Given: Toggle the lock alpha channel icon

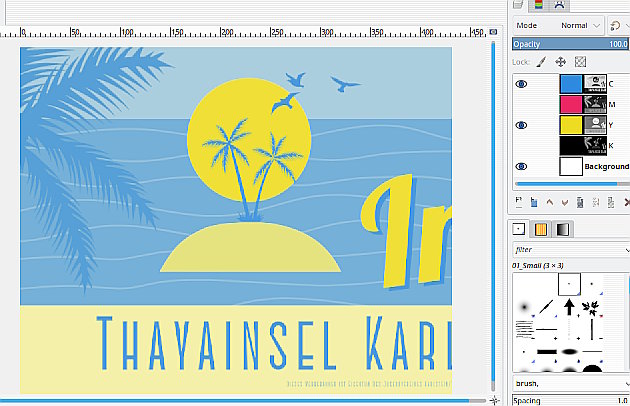Looking at the screenshot, I should 580,62.
